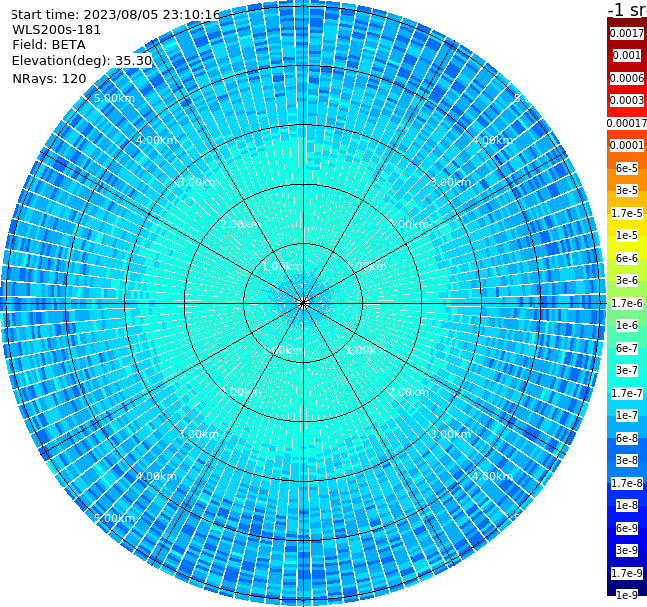This screenshot has height=607, width=647.
Task: Click the Start time 2023/08/05 23:10:16 text
Action: (115, 15)
